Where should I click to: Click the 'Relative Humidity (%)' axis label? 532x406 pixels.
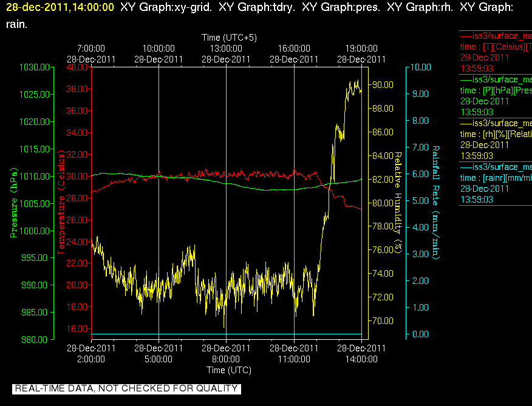tap(398, 203)
